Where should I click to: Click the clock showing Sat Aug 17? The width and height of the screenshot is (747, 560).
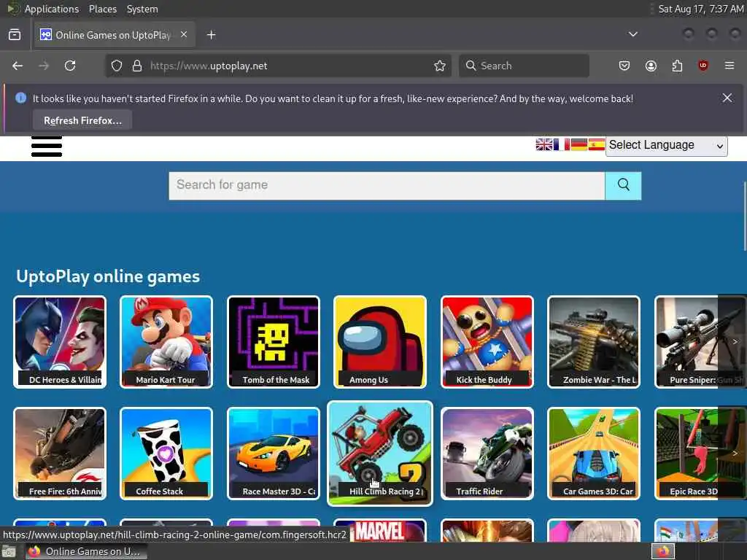[x=700, y=9]
